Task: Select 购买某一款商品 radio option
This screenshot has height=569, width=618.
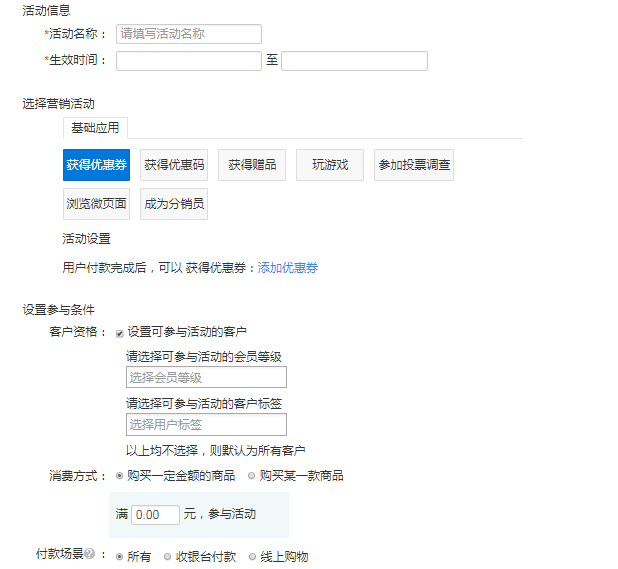Action: click(252, 476)
